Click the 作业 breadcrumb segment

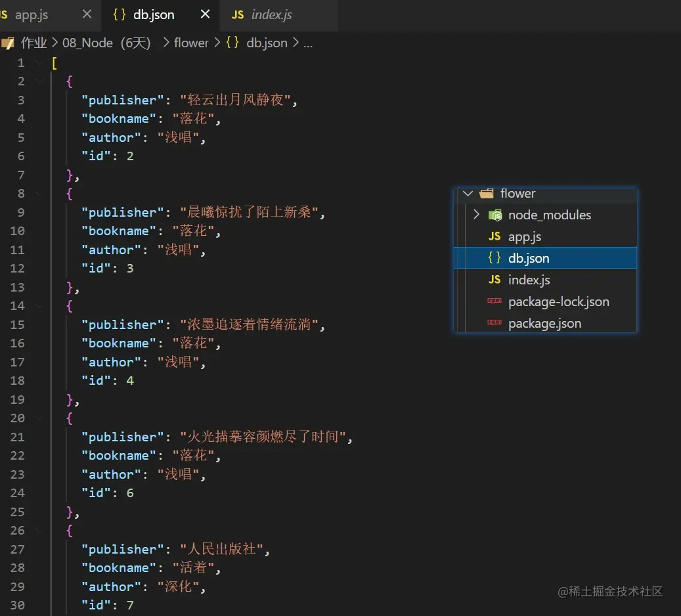[33, 43]
